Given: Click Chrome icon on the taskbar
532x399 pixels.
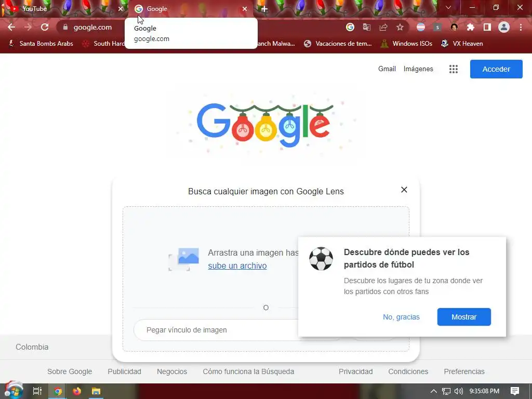Looking at the screenshot, I should 58,391.
